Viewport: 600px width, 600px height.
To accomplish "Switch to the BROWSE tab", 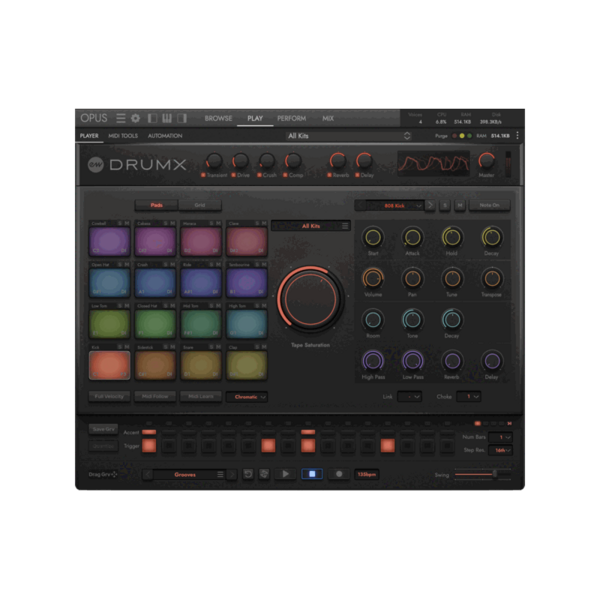I will pos(218,119).
